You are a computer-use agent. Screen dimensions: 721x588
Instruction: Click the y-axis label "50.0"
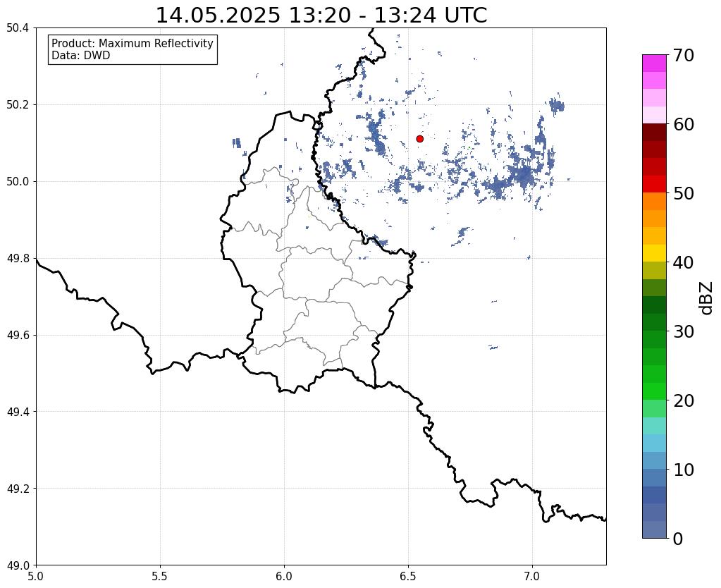[x=18, y=182]
